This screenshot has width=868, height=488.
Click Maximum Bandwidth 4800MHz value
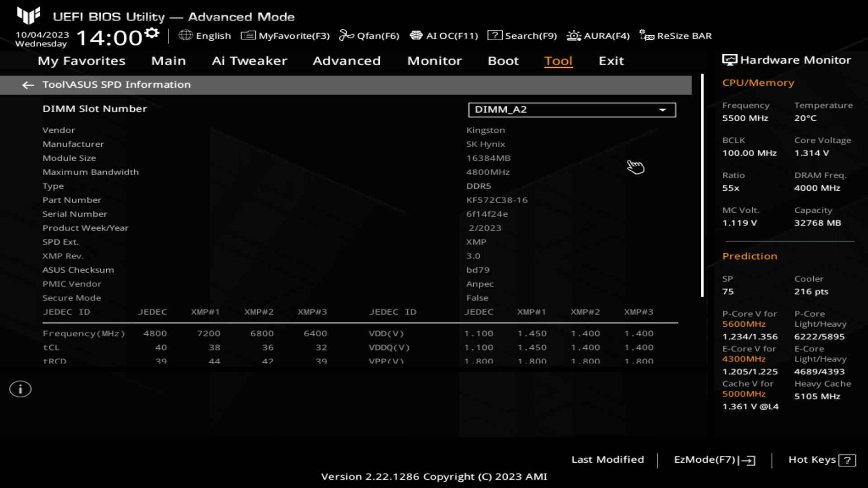coord(488,172)
